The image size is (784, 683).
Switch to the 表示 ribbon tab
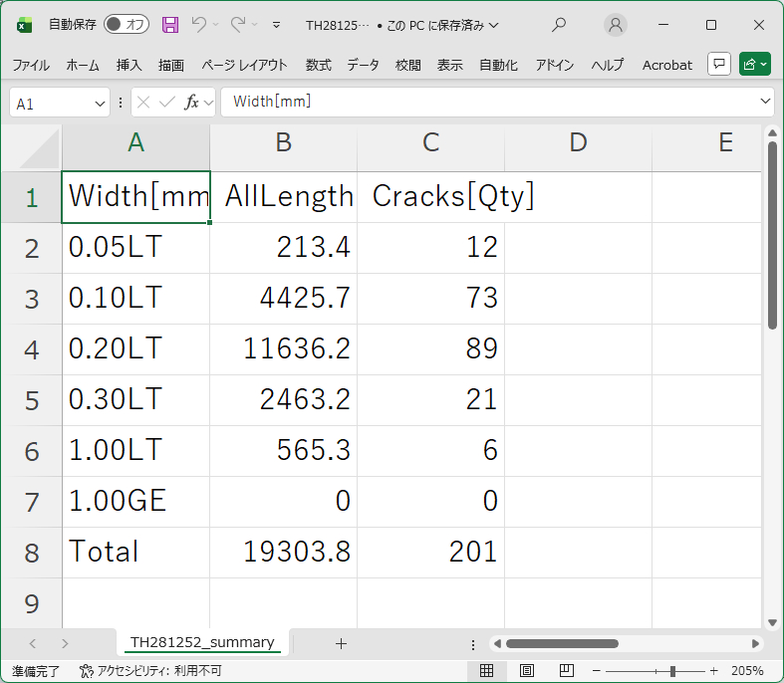pyautogui.click(x=450, y=65)
